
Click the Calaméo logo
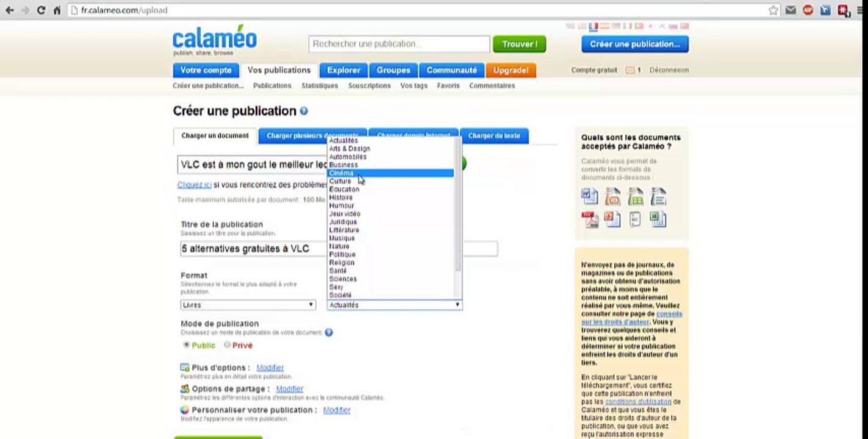coord(215,41)
